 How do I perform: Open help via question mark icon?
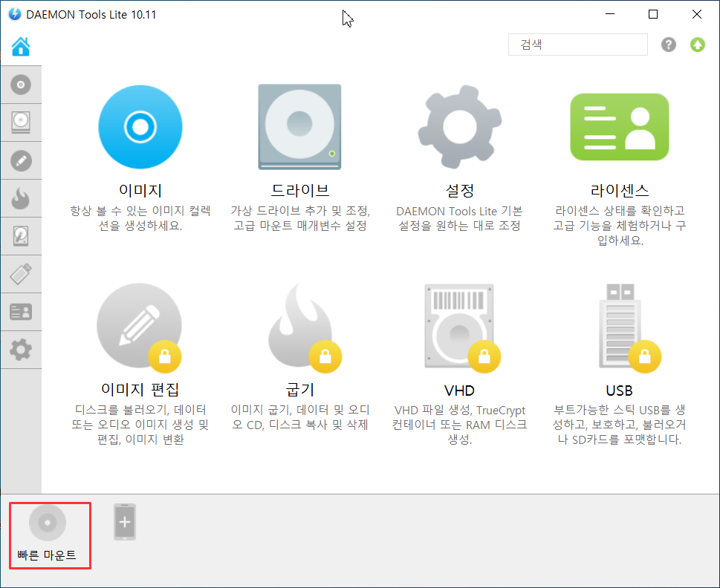tap(669, 45)
